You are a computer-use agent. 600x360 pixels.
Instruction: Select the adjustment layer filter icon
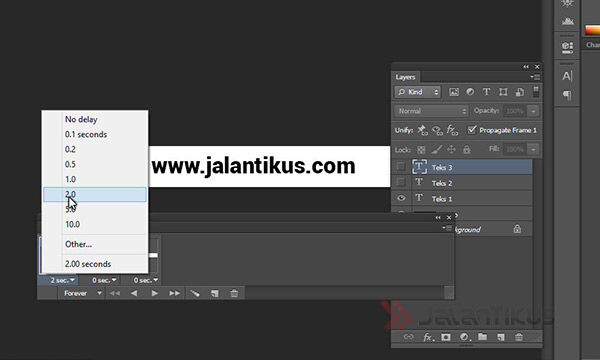(x=470, y=92)
